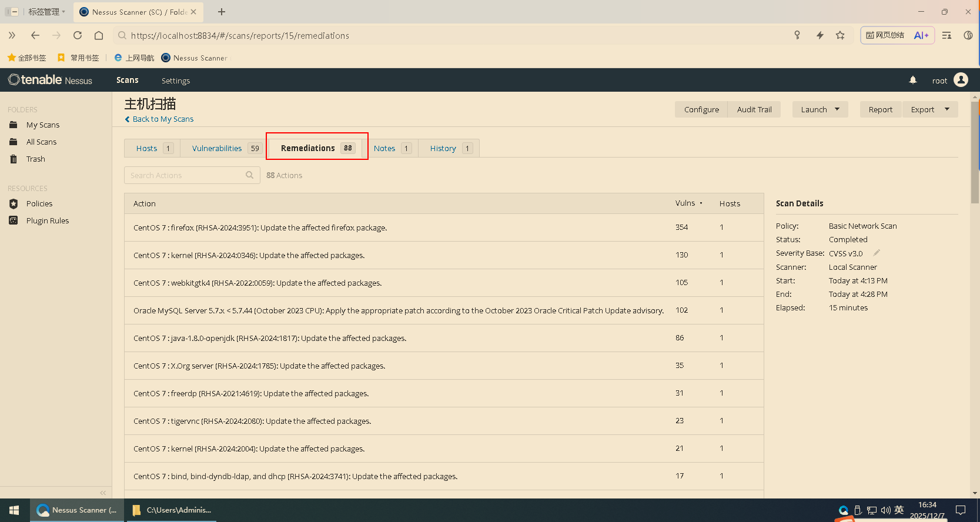Open Policies shield icon in sidebar
Image resolution: width=980 pixels, height=522 pixels.
coord(14,203)
